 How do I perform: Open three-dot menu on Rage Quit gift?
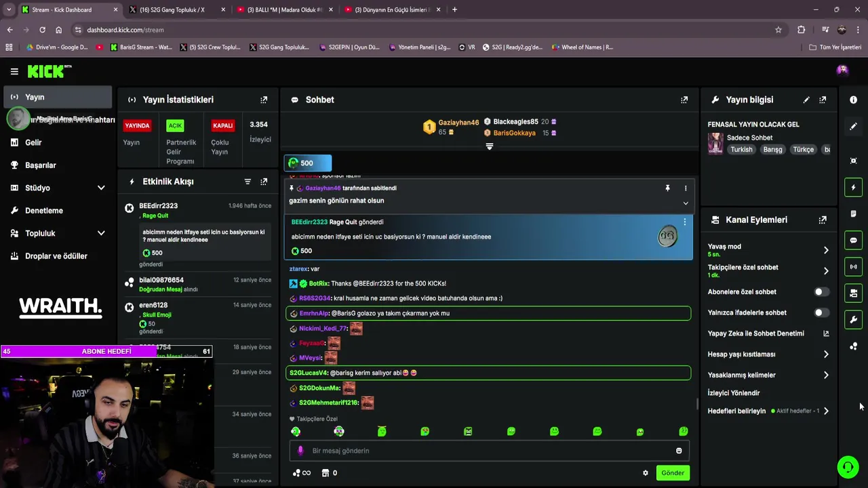tap(684, 222)
